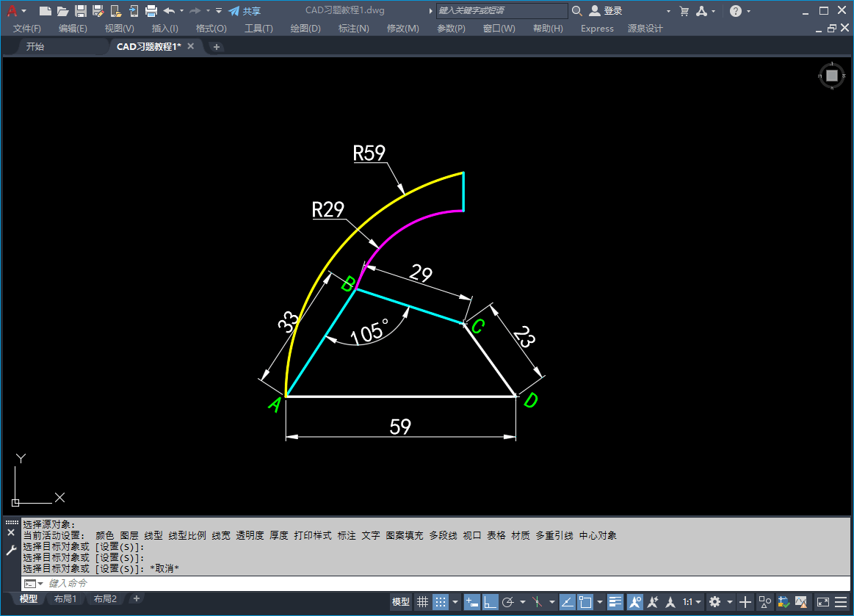Open the Express menu
Viewport: 854px width, 616px height.
click(597, 29)
